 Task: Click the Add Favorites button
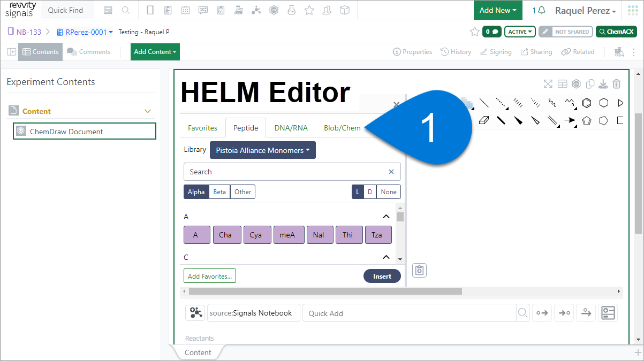coord(210,276)
